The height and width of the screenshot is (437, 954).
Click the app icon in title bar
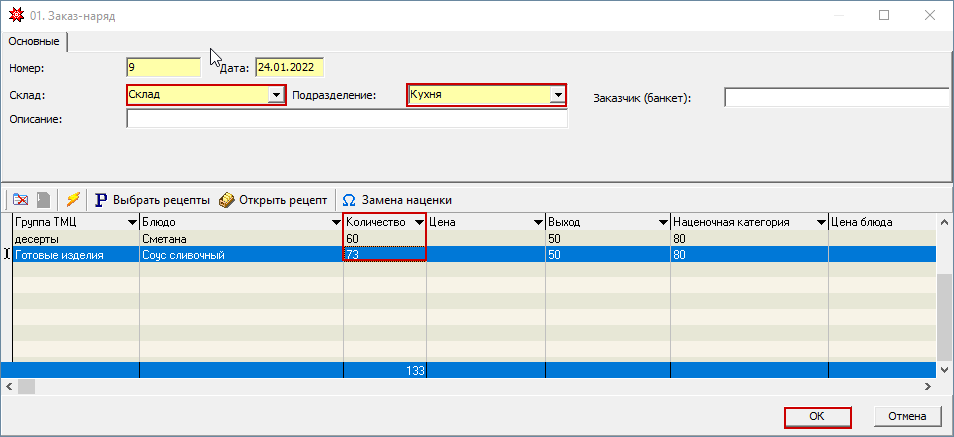tap(12, 16)
